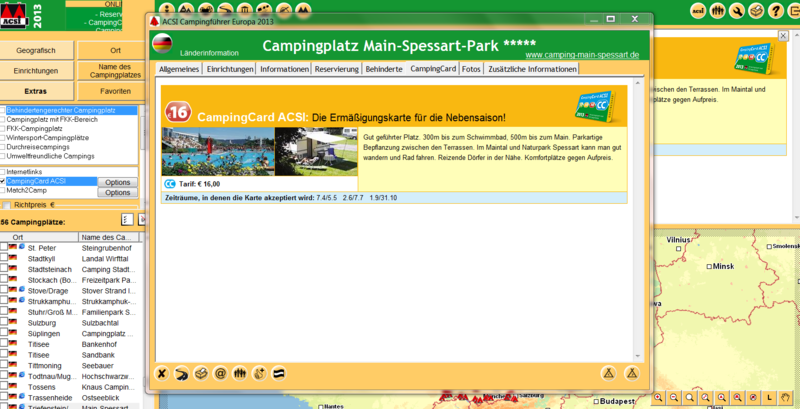Click the print icon in dialog toolbar

tap(201, 373)
